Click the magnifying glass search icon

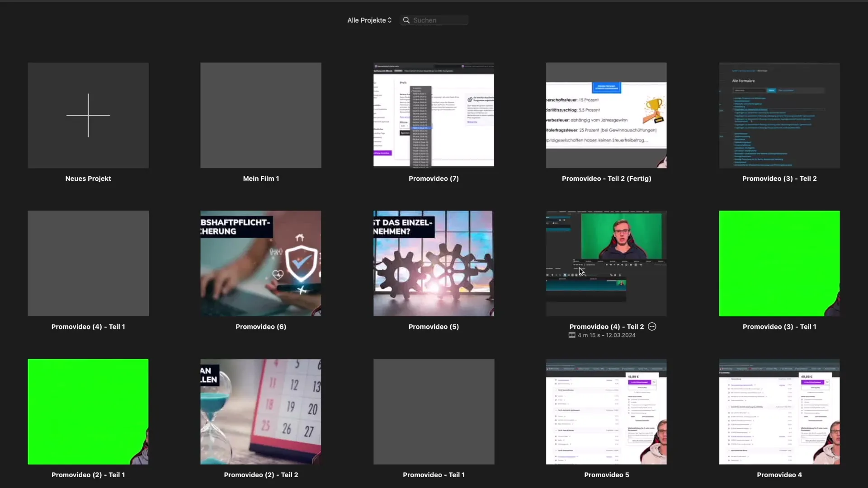406,20
